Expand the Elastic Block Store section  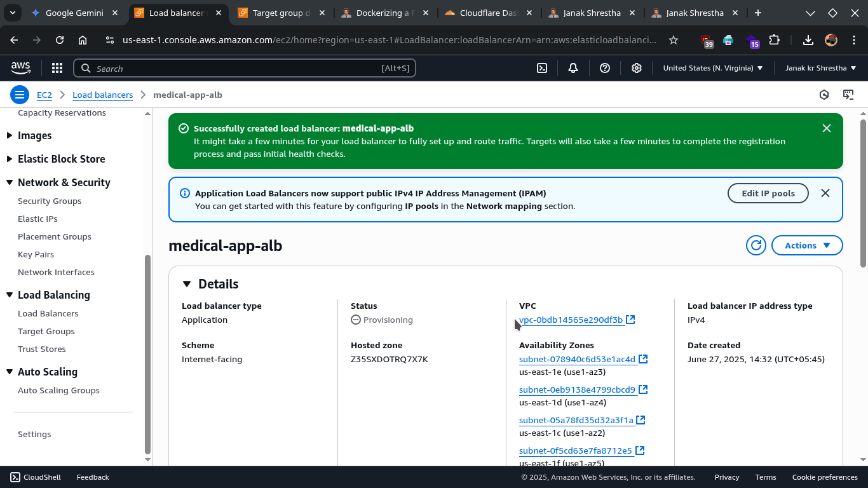(x=10, y=159)
